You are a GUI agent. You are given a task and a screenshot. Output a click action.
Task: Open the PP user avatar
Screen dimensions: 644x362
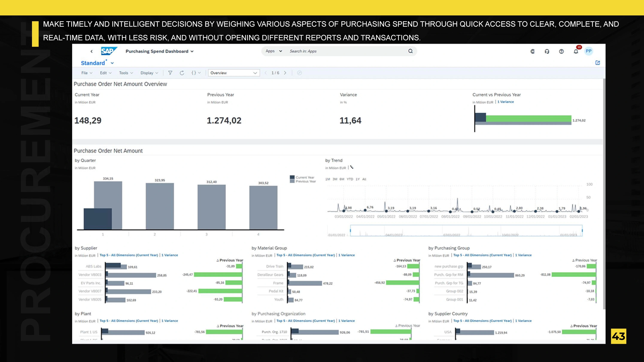[x=588, y=51]
